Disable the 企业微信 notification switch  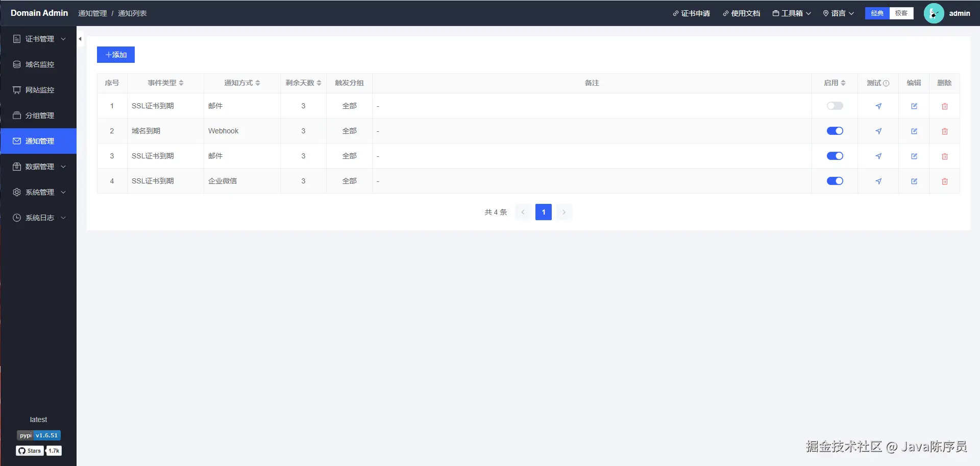coord(835,181)
